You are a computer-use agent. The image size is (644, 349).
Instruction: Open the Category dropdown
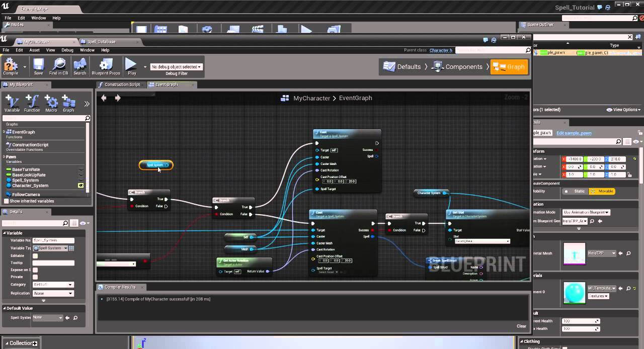point(53,285)
